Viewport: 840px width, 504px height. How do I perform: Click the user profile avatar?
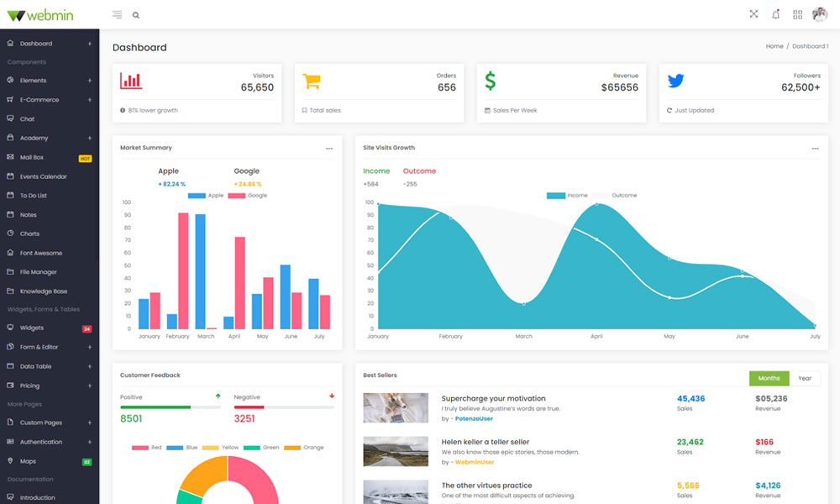(x=820, y=14)
